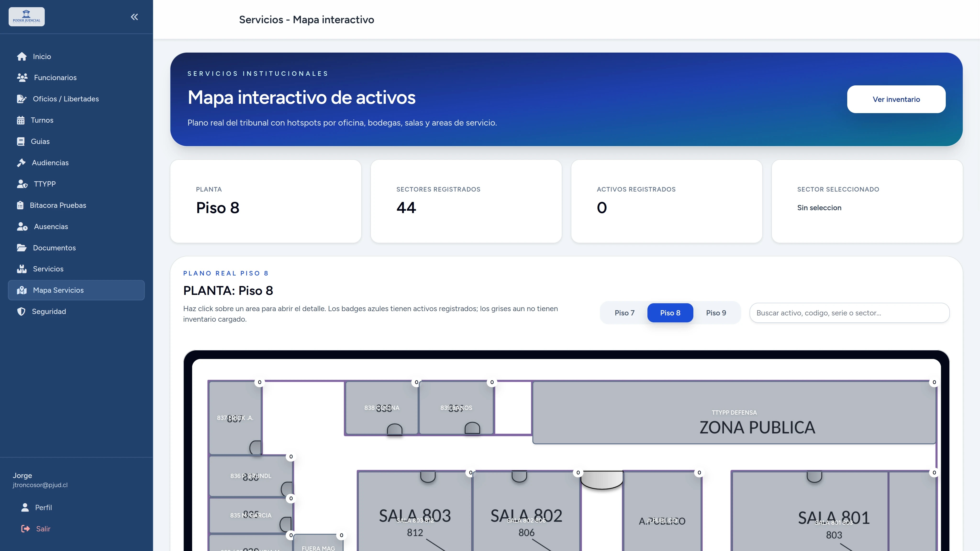The height and width of the screenshot is (551, 980).
Task: Click the Documentos folder icon
Action: pos(22,248)
